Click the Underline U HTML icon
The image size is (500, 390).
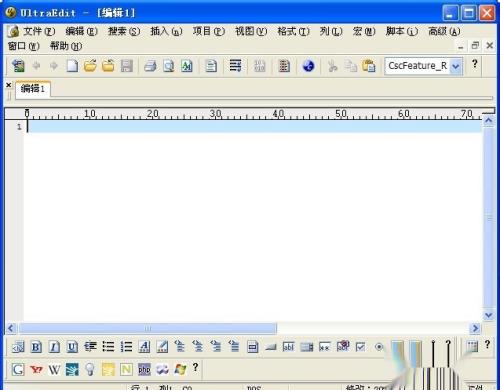[72, 347]
